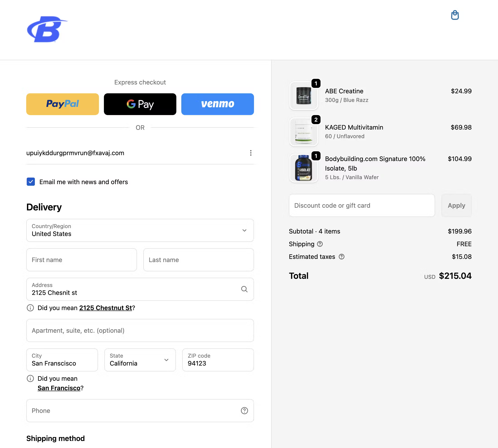Viewport: 498px width, 448px height.
Task: Choose Google Pay express checkout
Action: [140, 104]
